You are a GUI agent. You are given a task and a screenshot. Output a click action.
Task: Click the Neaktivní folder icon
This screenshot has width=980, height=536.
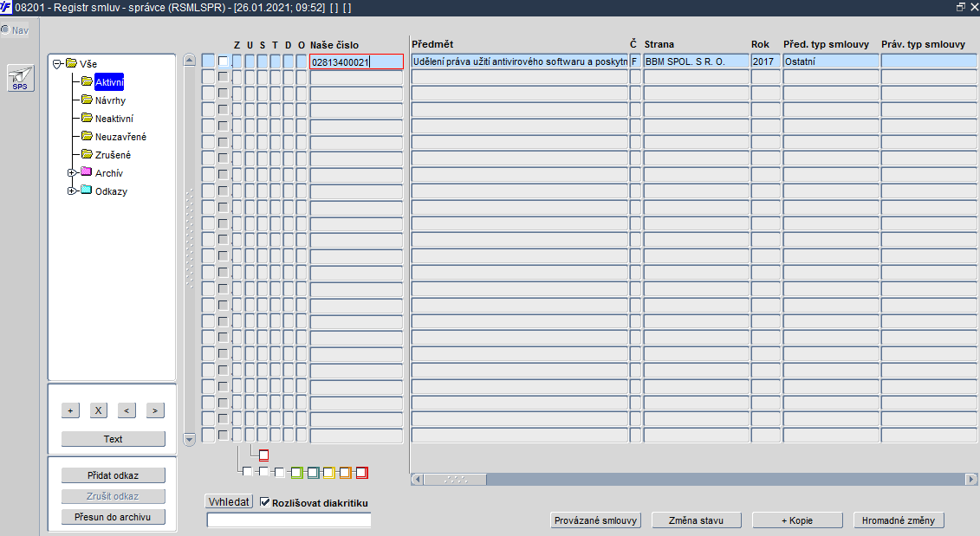87,118
